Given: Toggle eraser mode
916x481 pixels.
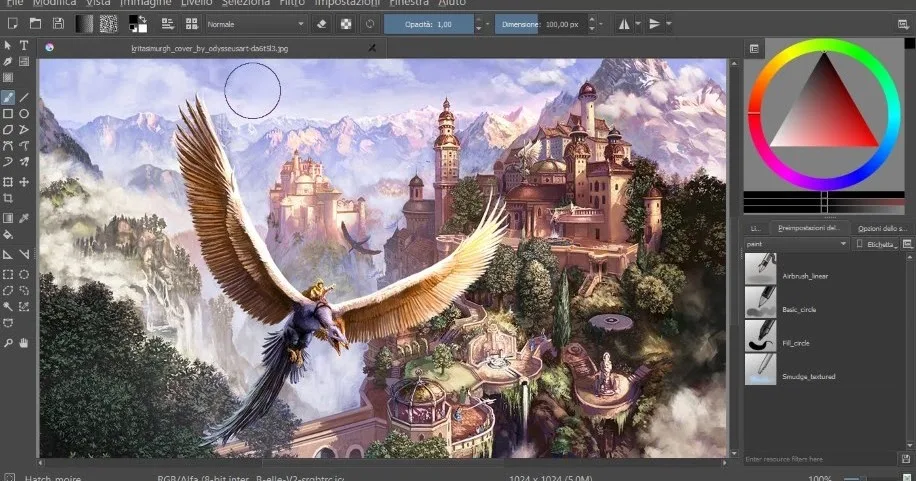Looking at the screenshot, I should point(321,24).
